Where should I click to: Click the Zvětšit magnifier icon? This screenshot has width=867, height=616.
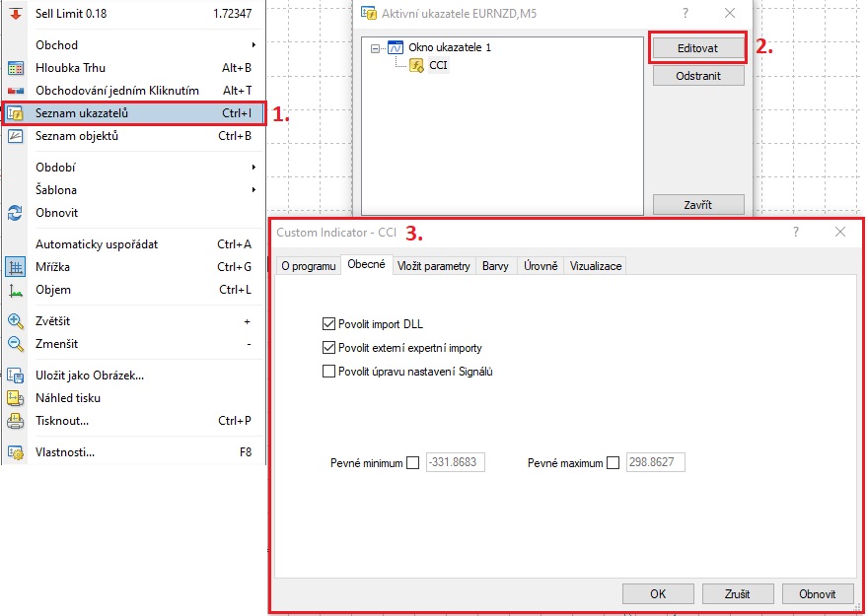point(16,321)
